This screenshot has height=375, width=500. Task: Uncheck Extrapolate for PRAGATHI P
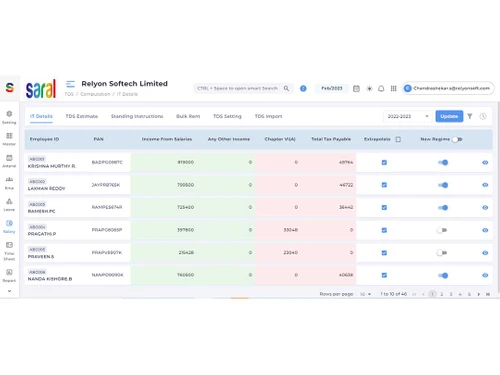pyautogui.click(x=384, y=230)
